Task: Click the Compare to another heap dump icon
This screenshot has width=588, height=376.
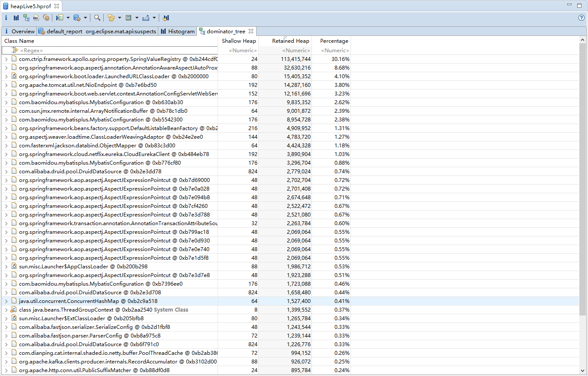Action: [166, 18]
